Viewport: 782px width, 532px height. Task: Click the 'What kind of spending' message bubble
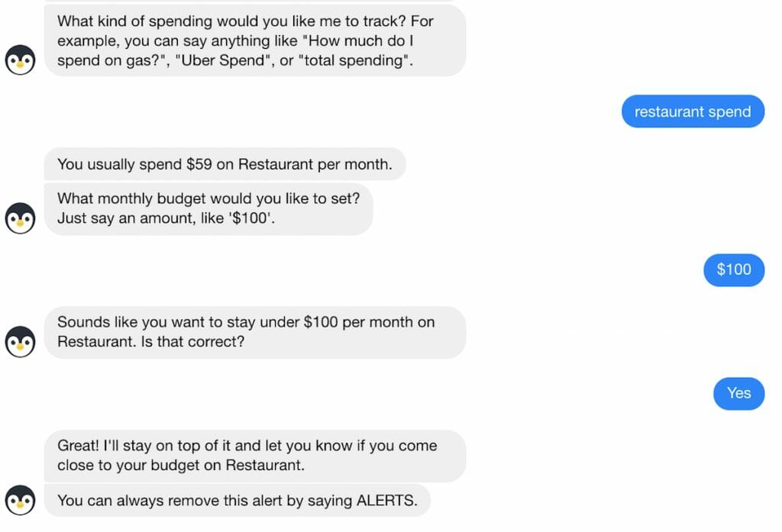255,41
